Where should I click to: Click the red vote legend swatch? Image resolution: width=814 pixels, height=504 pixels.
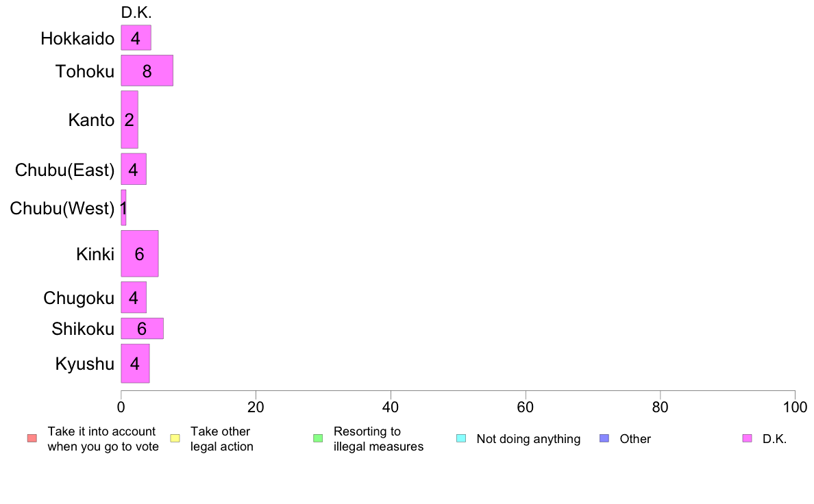coord(32,438)
